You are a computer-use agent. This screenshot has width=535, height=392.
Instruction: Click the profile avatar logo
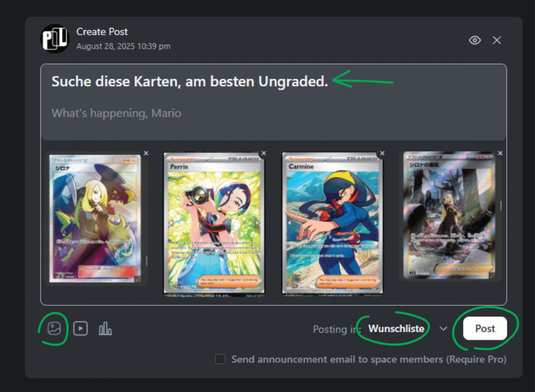coord(55,39)
